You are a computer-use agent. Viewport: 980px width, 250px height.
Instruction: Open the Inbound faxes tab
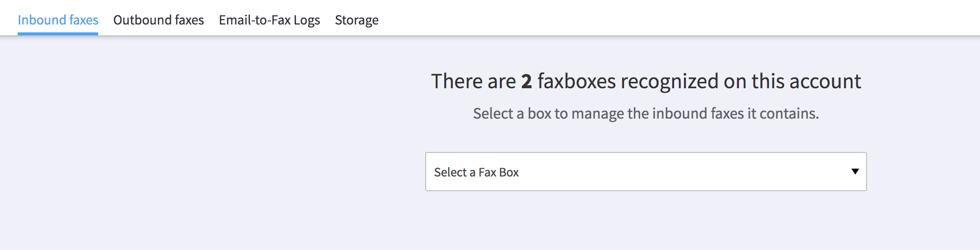click(x=58, y=20)
